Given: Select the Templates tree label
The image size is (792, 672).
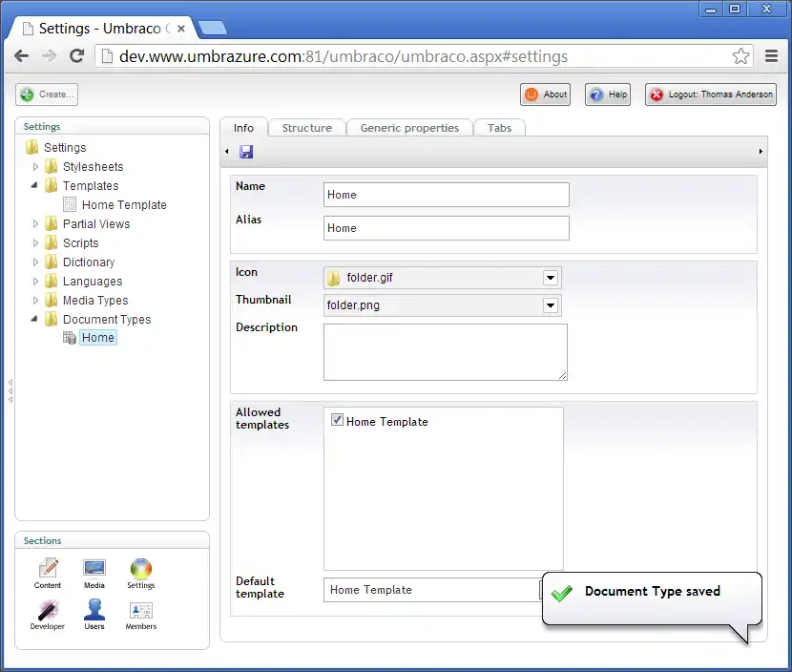Looking at the screenshot, I should (91, 185).
